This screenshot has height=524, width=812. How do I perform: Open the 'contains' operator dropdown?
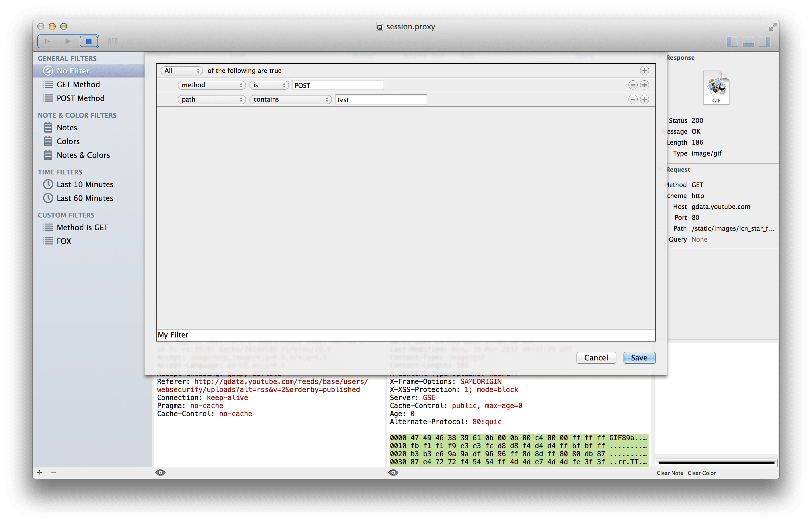point(290,99)
